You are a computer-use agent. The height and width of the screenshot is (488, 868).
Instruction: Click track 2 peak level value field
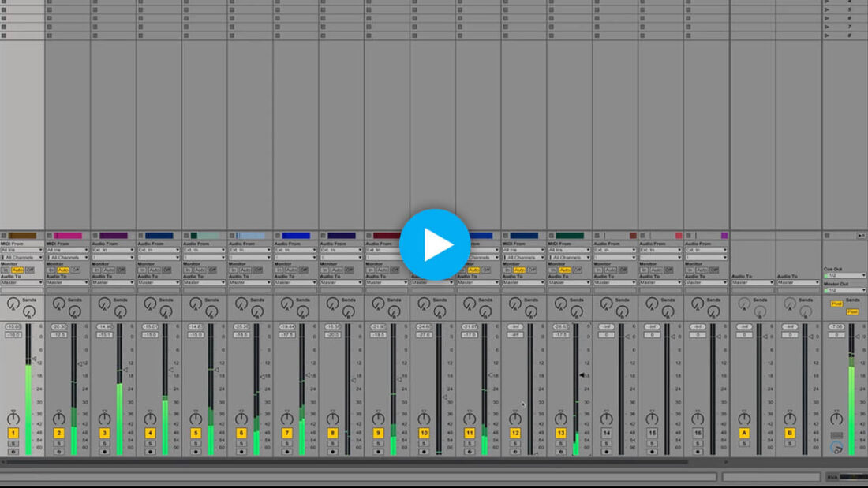[58, 327]
